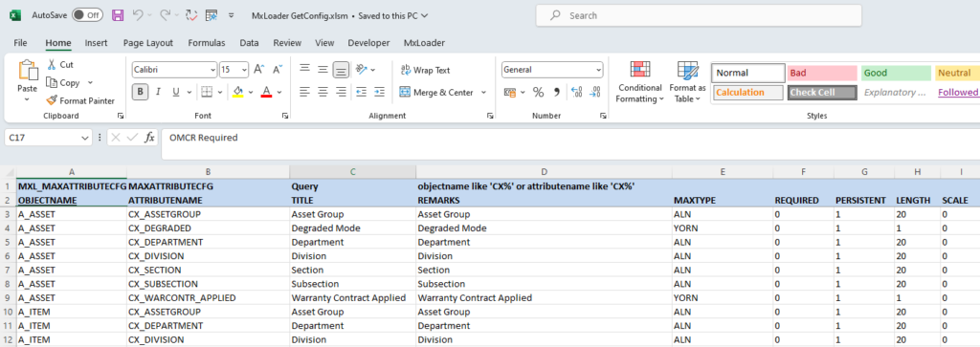This screenshot has height=347, width=980.
Task: Apply the yellow fill color
Action: pyautogui.click(x=237, y=93)
